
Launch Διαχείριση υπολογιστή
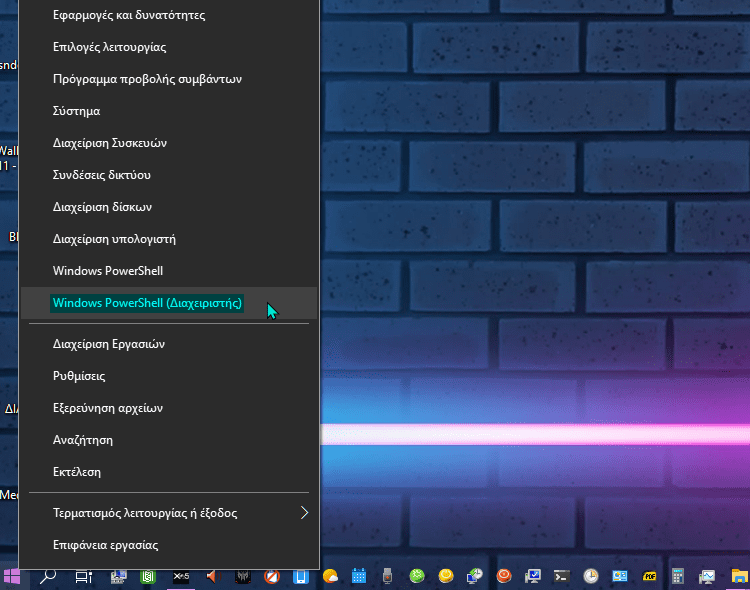(169, 239)
